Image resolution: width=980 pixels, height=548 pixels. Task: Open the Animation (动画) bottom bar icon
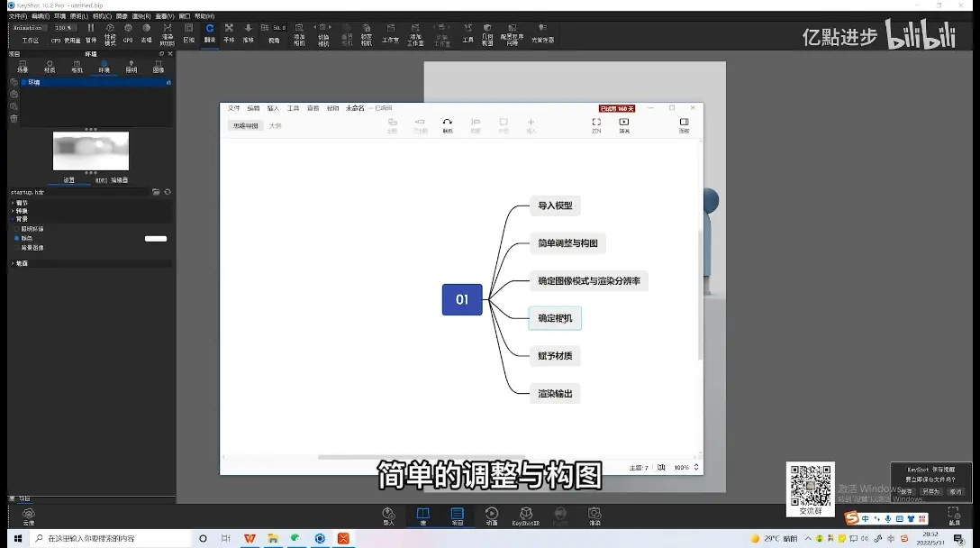coord(492,516)
